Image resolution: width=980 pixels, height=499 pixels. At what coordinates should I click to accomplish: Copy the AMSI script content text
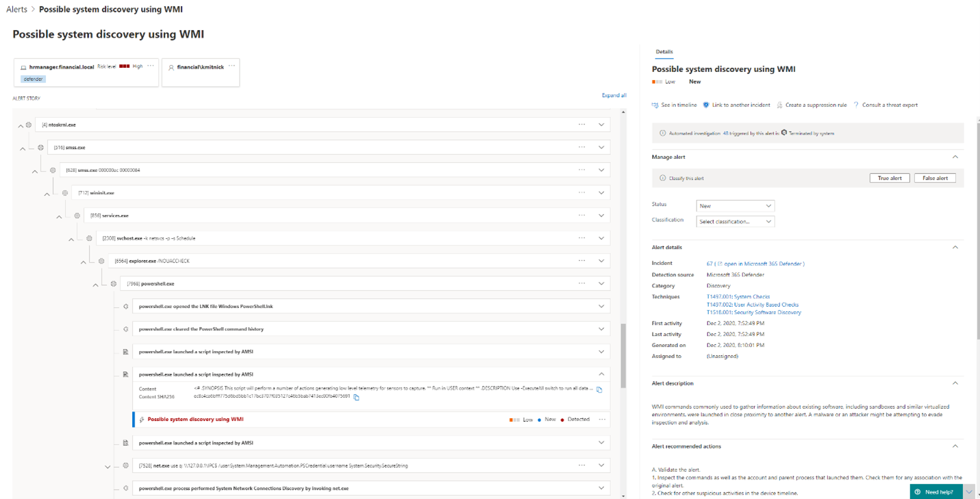coord(599,389)
